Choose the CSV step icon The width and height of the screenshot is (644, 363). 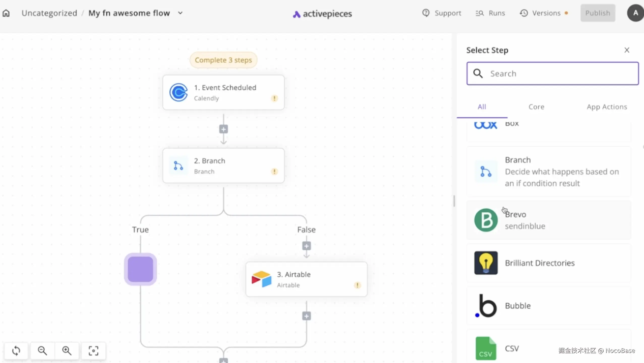pyautogui.click(x=486, y=348)
